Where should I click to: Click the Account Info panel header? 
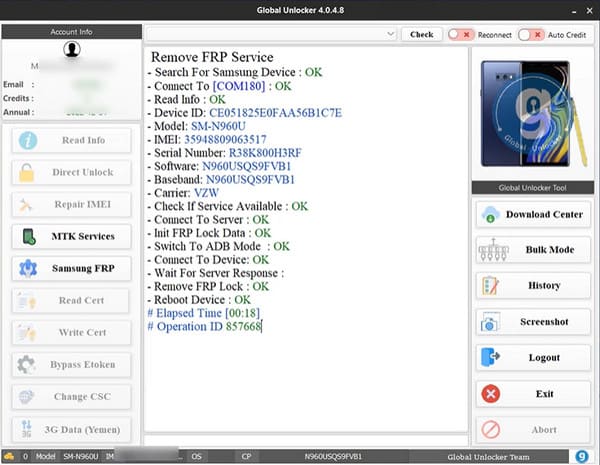click(x=72, y=32)
